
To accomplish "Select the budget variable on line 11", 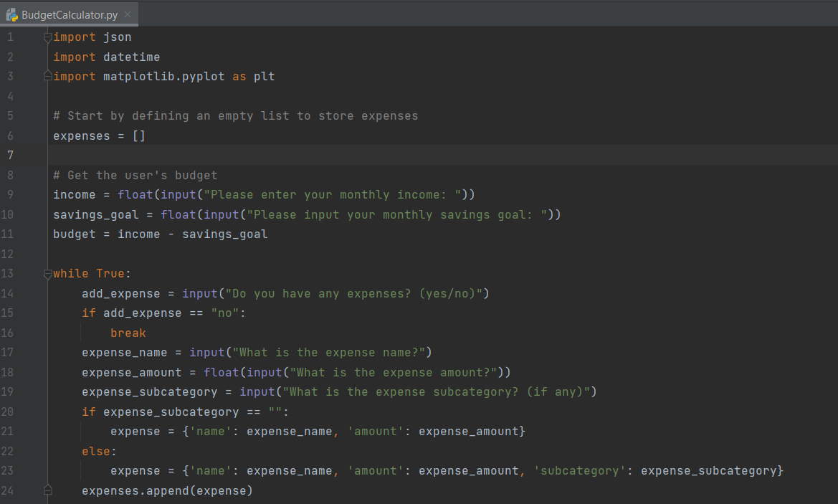I will point(70,234).
